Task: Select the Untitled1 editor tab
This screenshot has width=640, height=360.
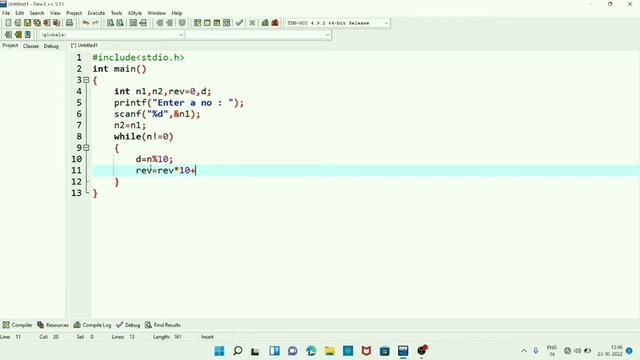Action: 84,45
